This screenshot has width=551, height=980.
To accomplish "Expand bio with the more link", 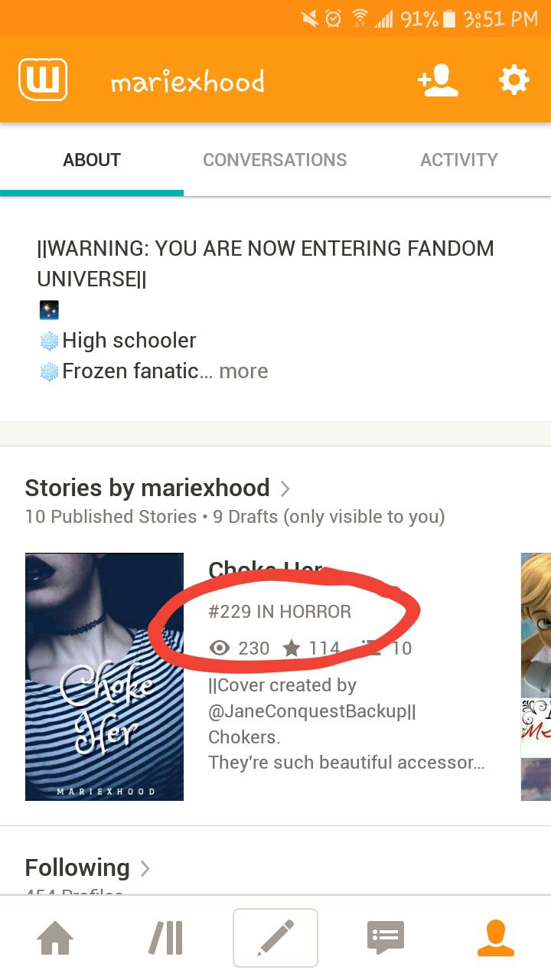I will click(x=243, y=371).
